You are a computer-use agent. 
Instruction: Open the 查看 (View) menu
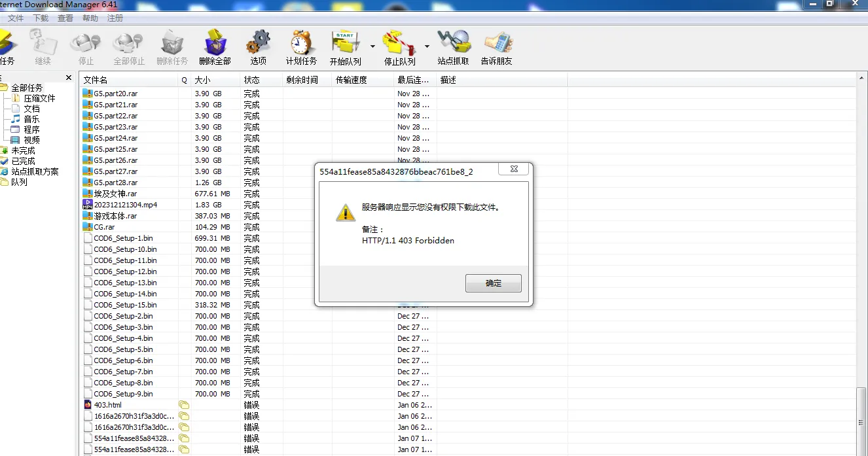65,18
